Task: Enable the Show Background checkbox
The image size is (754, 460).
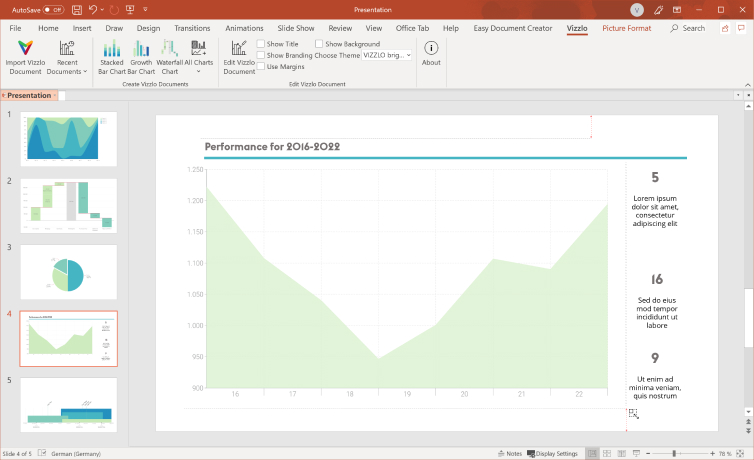Action: point(319,44)
